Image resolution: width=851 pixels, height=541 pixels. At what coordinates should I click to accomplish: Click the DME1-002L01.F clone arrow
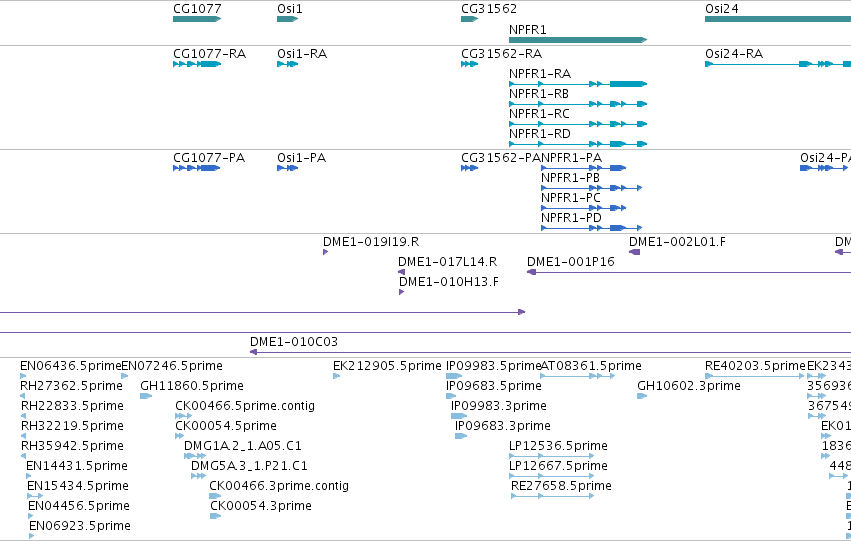coord(634,252)
